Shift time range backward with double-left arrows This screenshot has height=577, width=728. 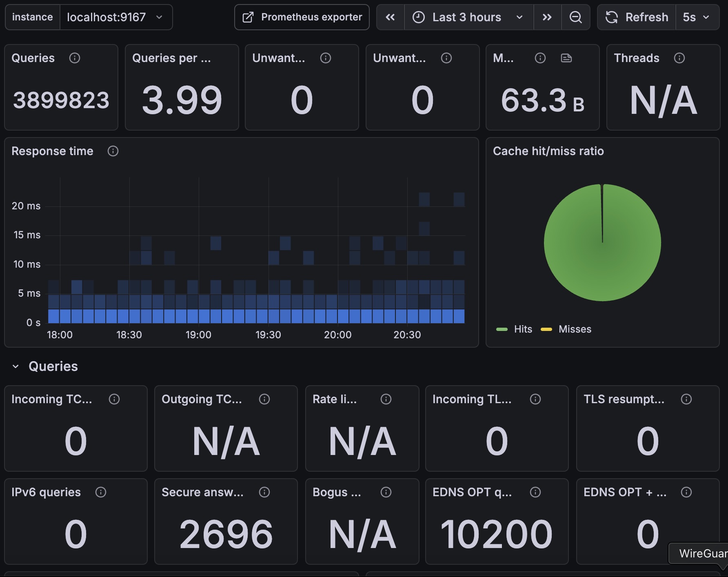pyautogui.click(x=390, y=17)
